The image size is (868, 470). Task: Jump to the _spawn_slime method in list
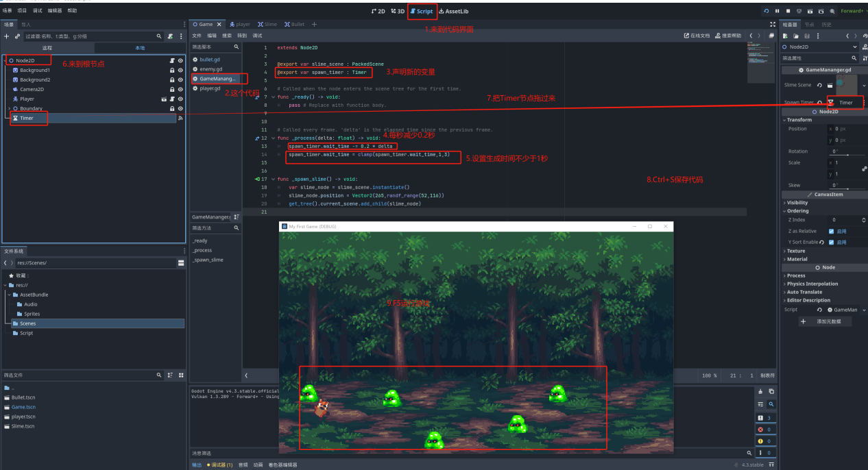tap(206, 260)
